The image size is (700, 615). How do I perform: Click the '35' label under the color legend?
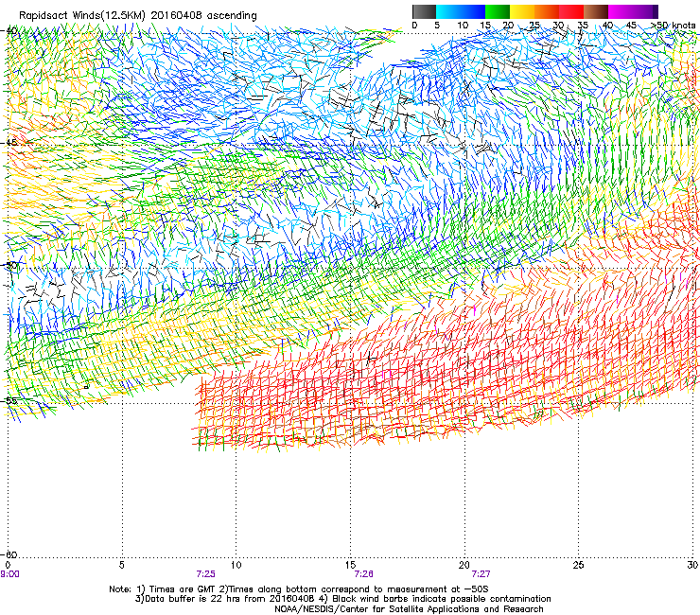tap(583, 26)
